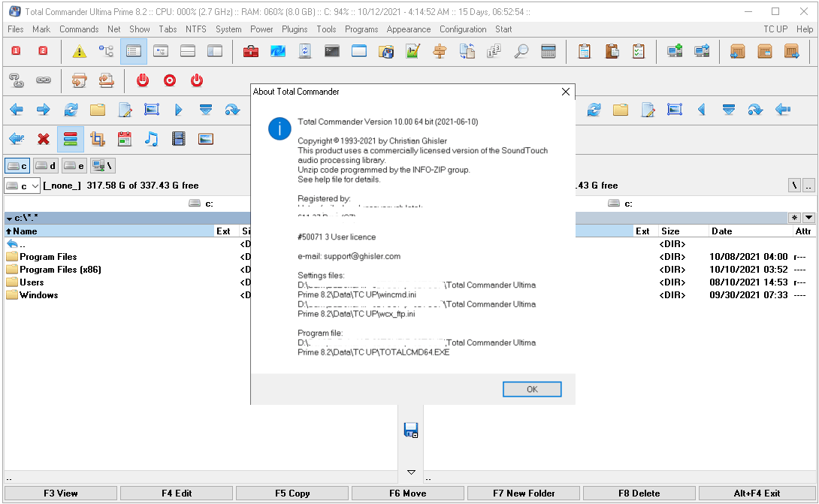Click the signpost icon in the toolbar
This screenshot has height=504, width=819.
(440, 51)
